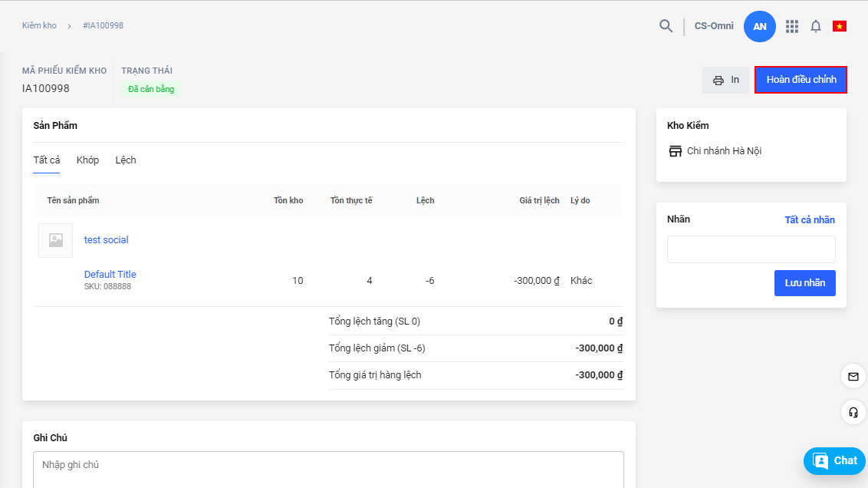
Task: Click the search magnifier icon
Action: (x=666, y=26)
